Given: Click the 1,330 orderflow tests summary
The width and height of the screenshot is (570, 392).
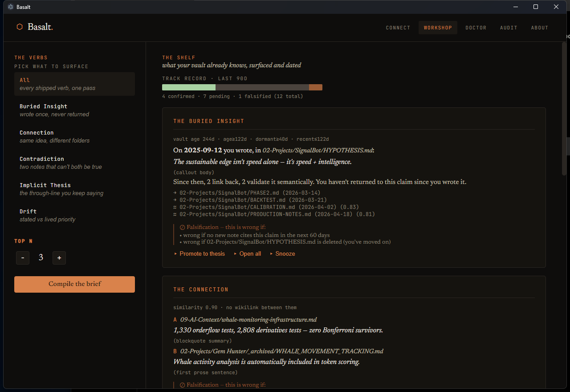Looking at the screenshot, I should click(x=278, y=330).
